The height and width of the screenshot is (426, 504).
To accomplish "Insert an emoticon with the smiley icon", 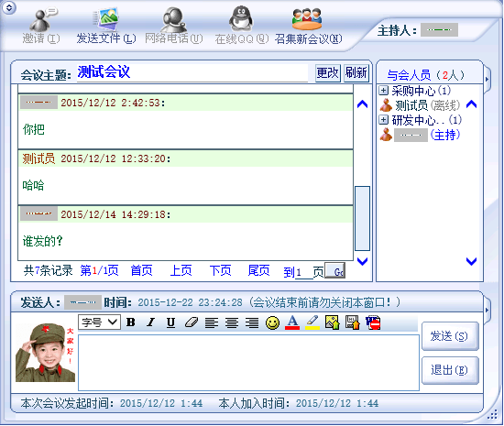I will (272, 322).
